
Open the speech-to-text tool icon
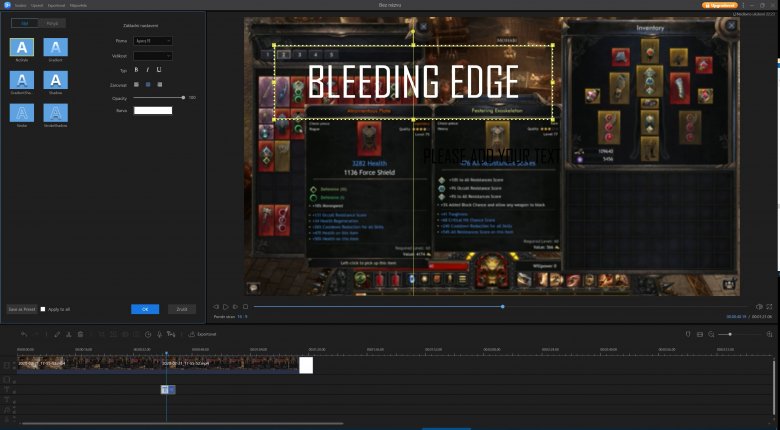click(171, 334)
